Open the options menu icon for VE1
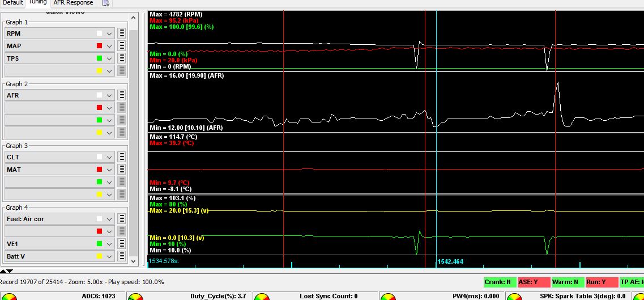 pyautogui.click(x=121, y=244)
